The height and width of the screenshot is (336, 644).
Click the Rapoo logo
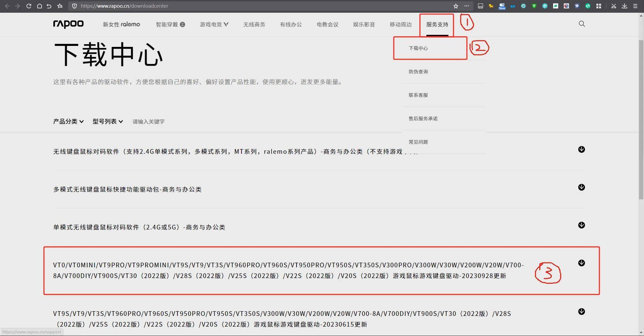[68, 24]
